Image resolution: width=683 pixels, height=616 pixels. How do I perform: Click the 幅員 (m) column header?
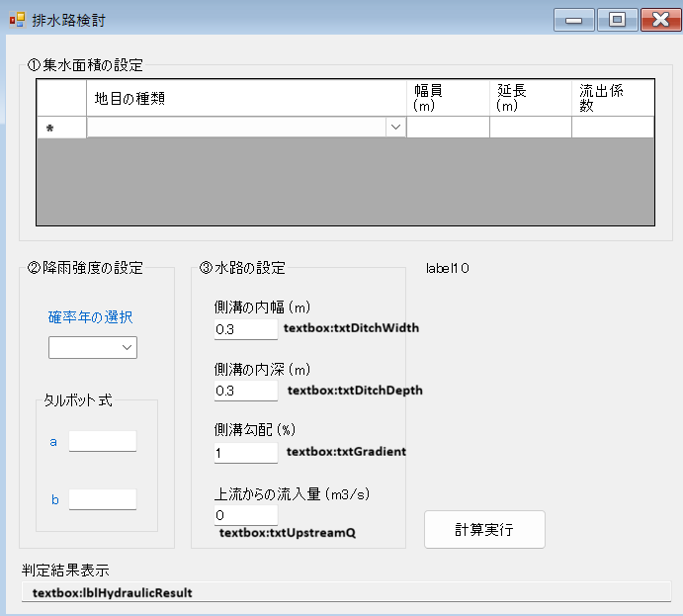[x=448, y=98]
